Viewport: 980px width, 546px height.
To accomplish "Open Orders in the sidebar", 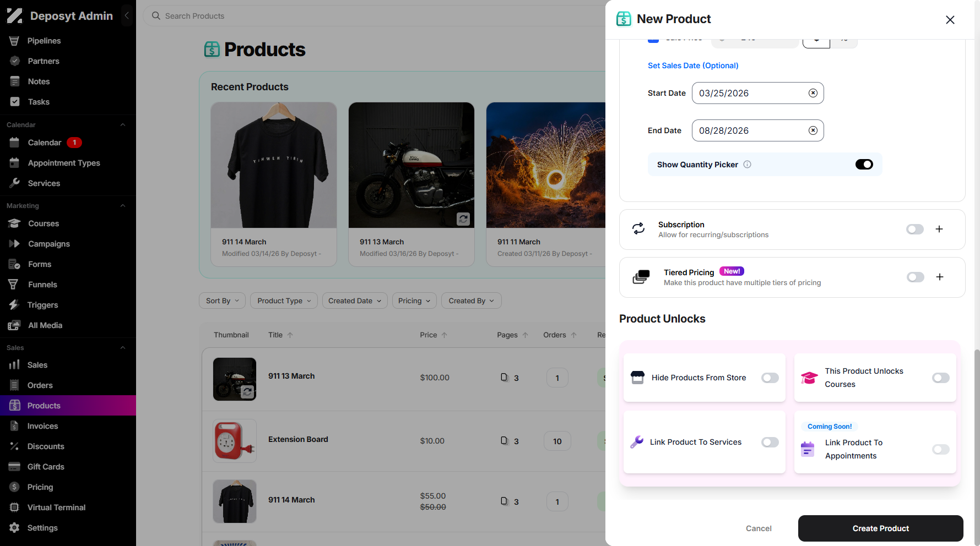I will pos(68,385).
